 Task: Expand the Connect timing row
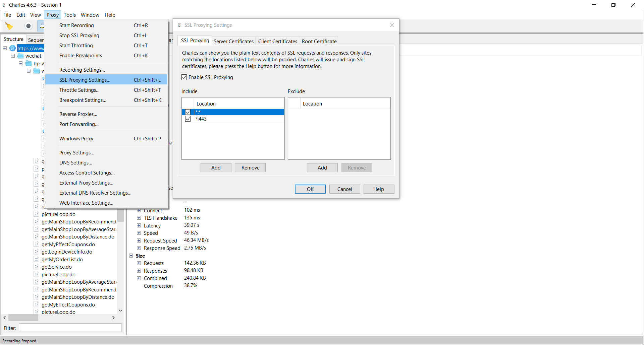pos(139,211)
